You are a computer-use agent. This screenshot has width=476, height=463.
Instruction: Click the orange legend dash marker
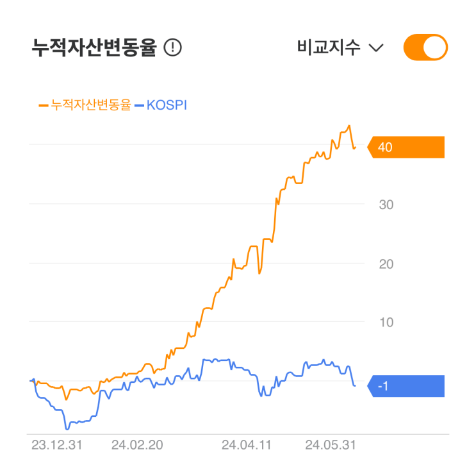(x=44, y=105)
